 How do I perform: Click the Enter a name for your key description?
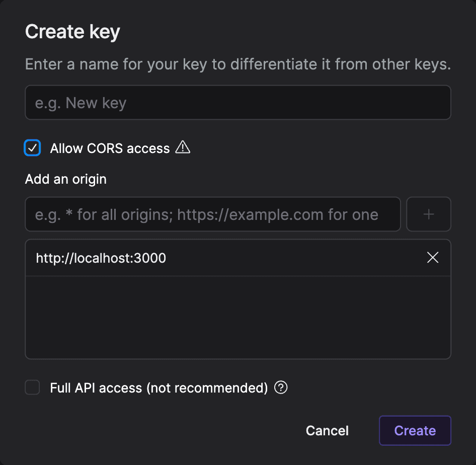point(238,64)
